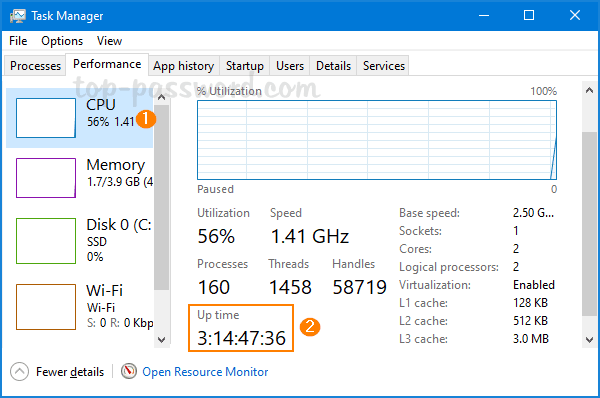600x398 pixels.
Task: Open the File menu
Action: click(x=18, y=41)
